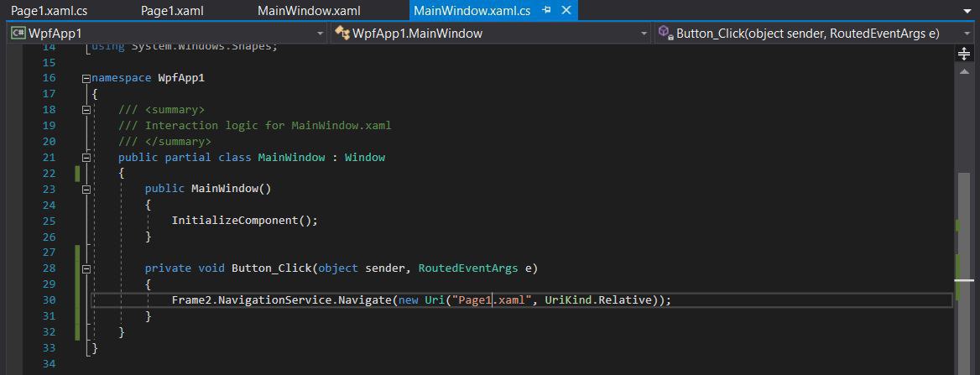Click line number 30 in the margin
This screenshot has width=980, height=375.
tap(50, 300)
